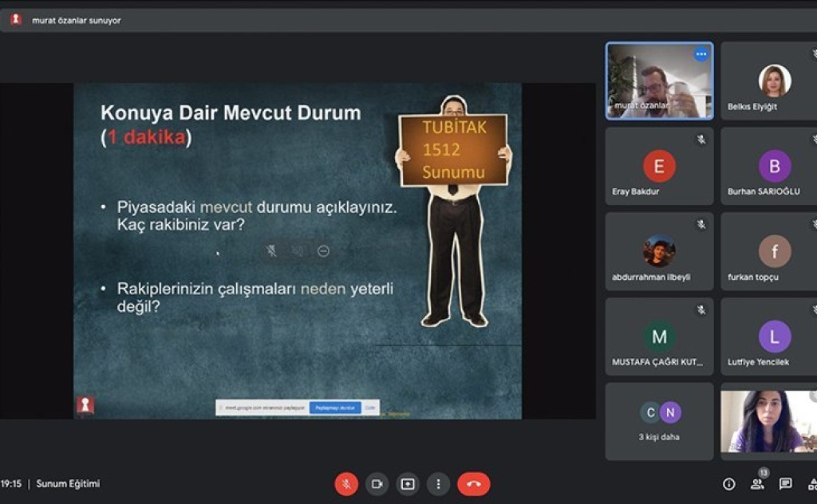Image resolution: width=817 pixels, height=504 pixels.
Task: Click the meeting name 'Sunum Eğitimi'
Action: pos(68,484)
